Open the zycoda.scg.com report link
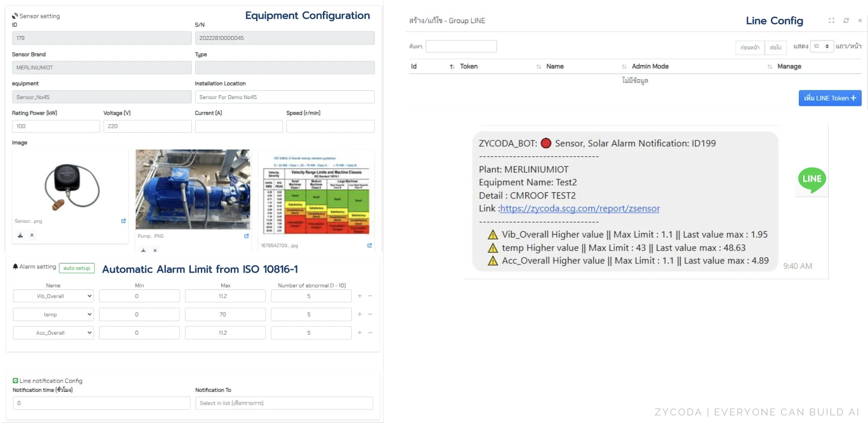The image size is (868, 426). 580,209
